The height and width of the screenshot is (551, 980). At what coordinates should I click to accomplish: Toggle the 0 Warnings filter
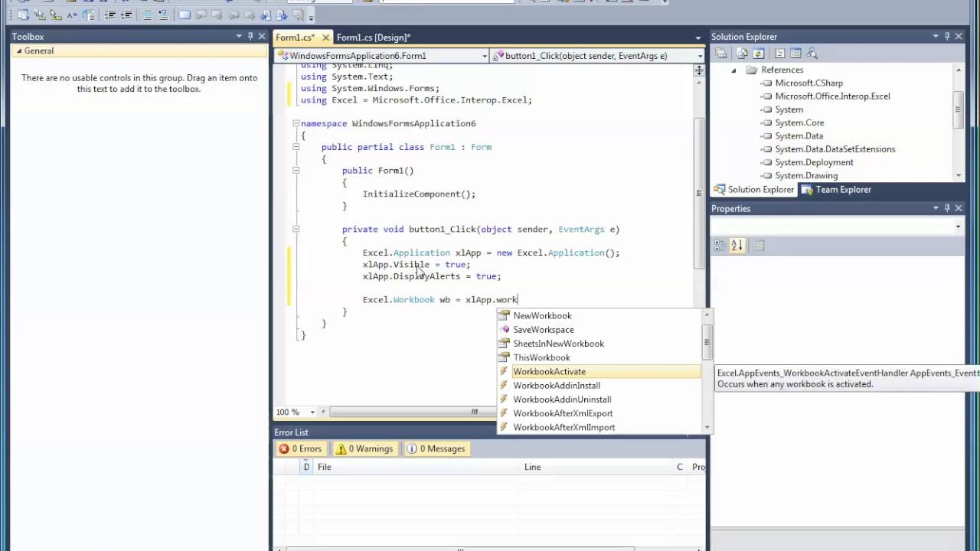tap(364, 448)
